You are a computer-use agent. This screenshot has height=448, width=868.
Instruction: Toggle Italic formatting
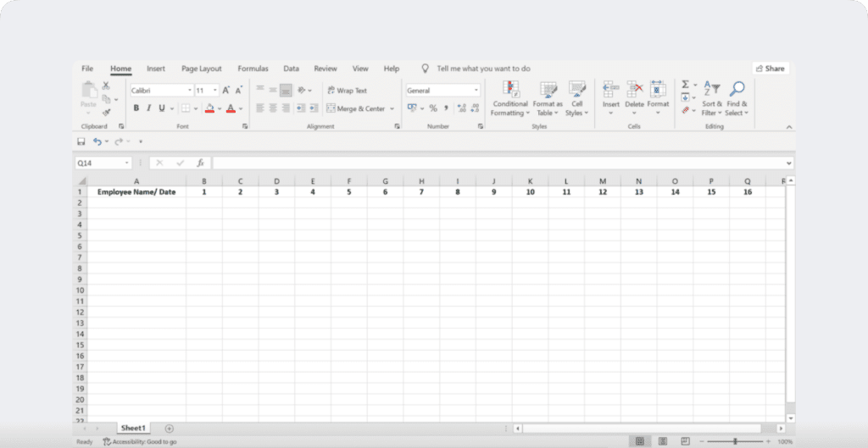click(148, 108)
